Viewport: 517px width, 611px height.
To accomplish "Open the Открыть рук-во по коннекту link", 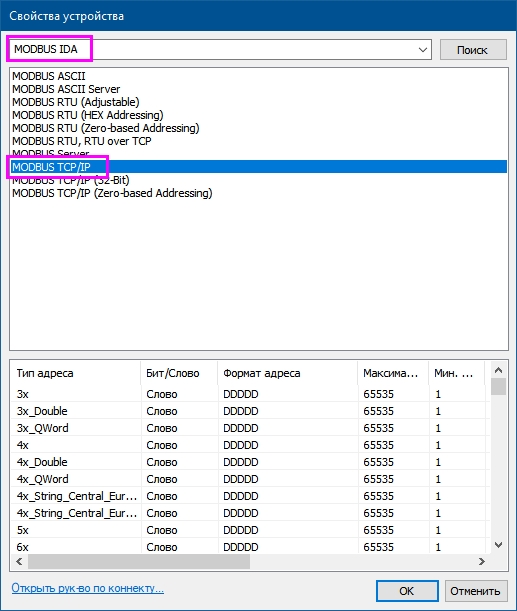I will tap(88, 588).
